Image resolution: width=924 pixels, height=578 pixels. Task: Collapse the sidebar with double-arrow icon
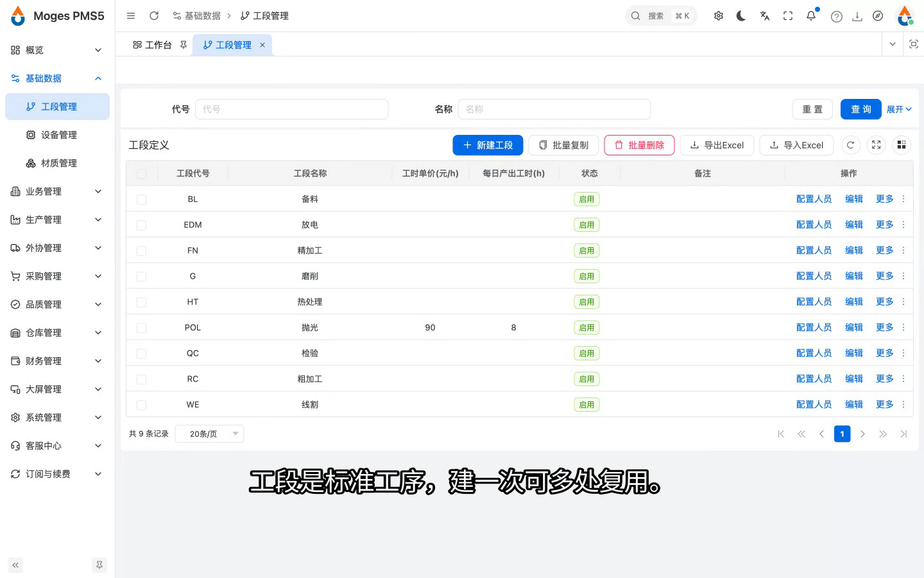(x=15, y=565)
